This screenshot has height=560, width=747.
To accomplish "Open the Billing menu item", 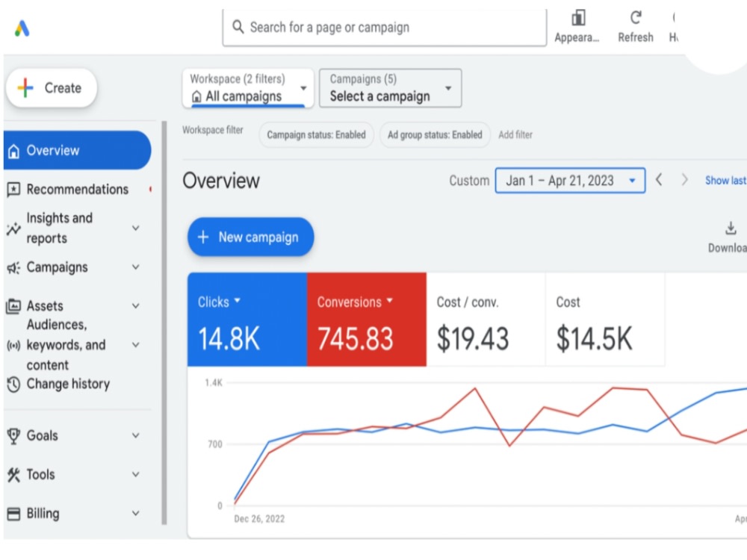I will click(x=43, y=514).
